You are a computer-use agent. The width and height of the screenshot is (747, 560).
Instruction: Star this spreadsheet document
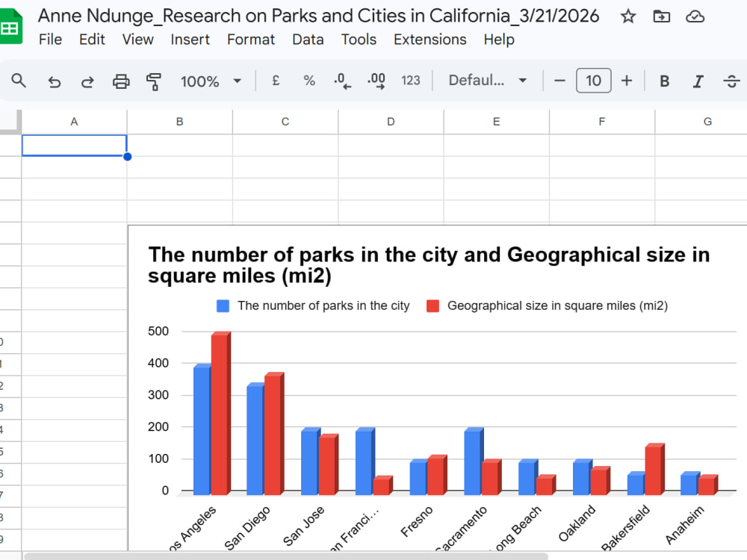(x=628, y=16)
